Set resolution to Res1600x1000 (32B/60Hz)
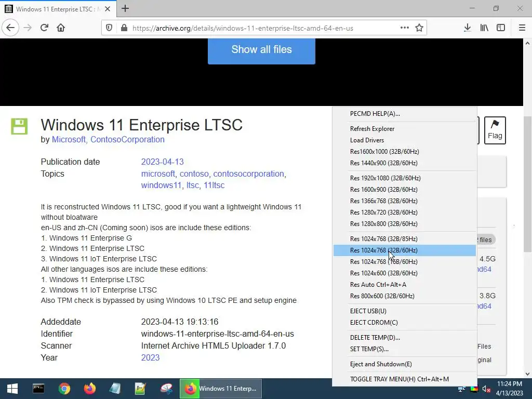 [x=404, y=152]
